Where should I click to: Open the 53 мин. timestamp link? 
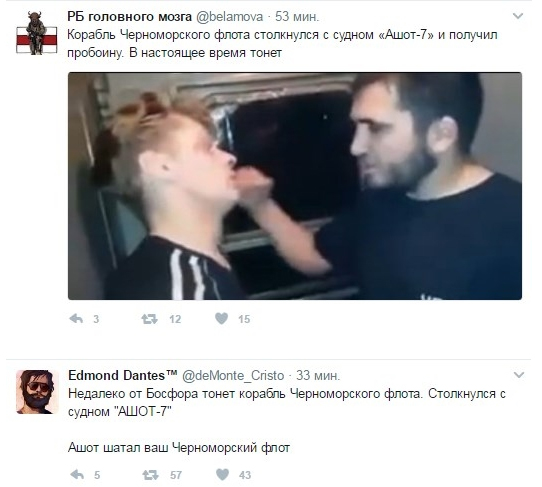[297, 17]
